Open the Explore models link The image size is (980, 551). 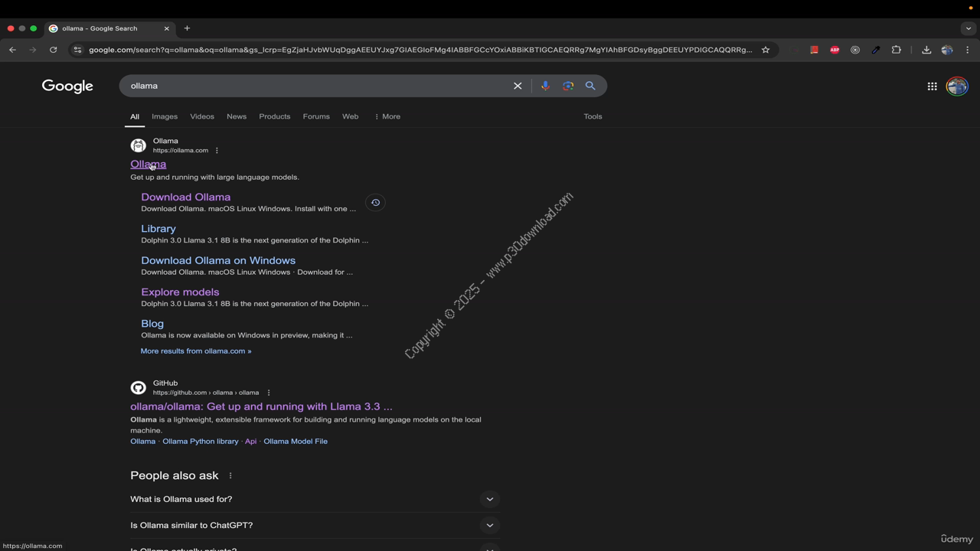[180, 292]
